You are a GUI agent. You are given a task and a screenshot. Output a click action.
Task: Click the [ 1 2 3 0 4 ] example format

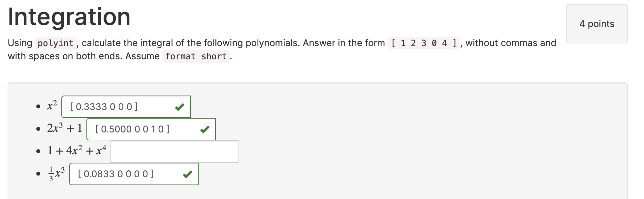click(x=423, y=43)
